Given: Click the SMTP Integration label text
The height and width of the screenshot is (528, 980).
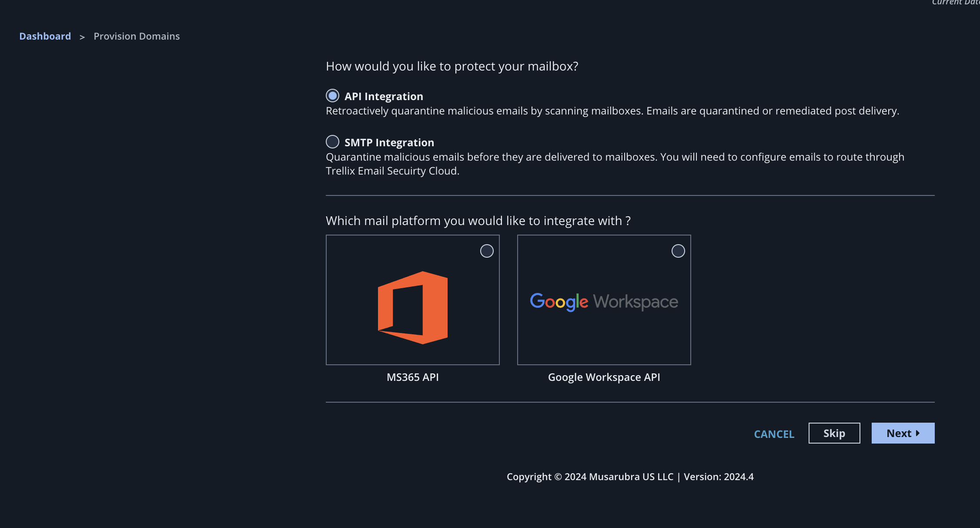Looking at the screenshot, I should click(389, 142).
